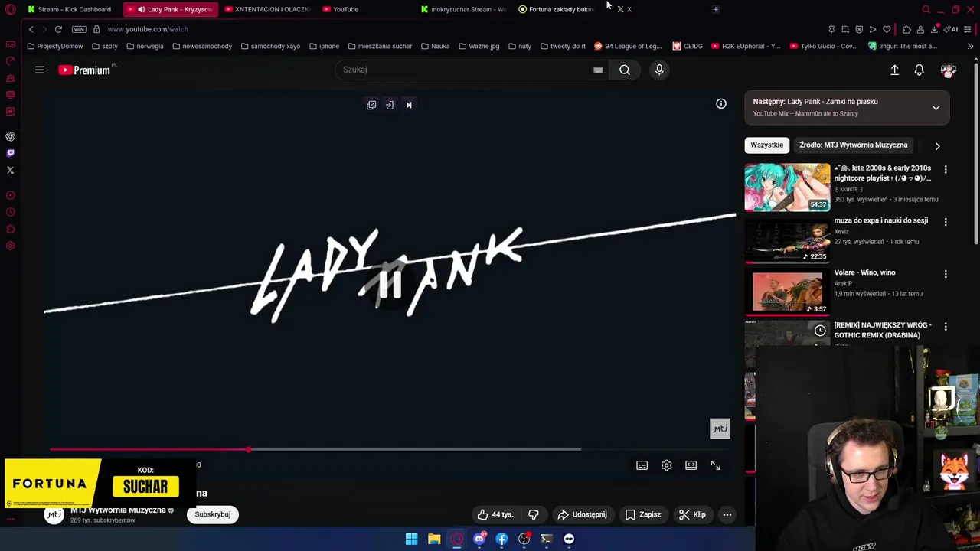Open Volare - Wino, wino thumbnail
980x551 pixels.
(x=787, y=292)
